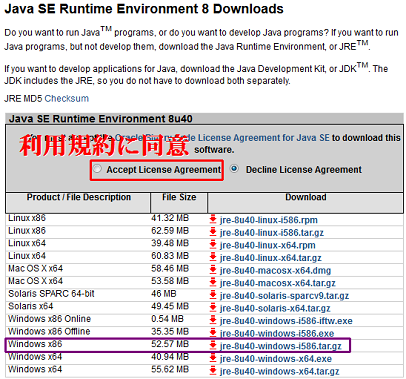The height and width of the screenshot is (379, 406).
Task: Click the 0.54 MB file size cell
Action: (x=167, y=319)
